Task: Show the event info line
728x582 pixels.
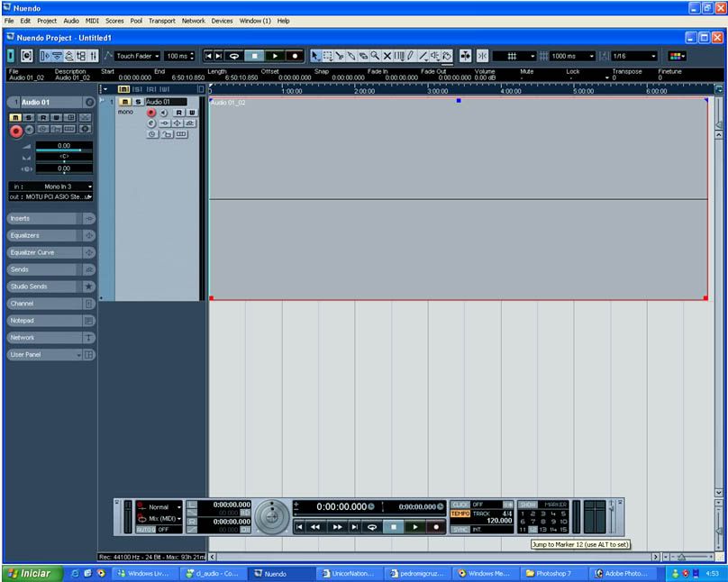Action: [x=57, y=56]
